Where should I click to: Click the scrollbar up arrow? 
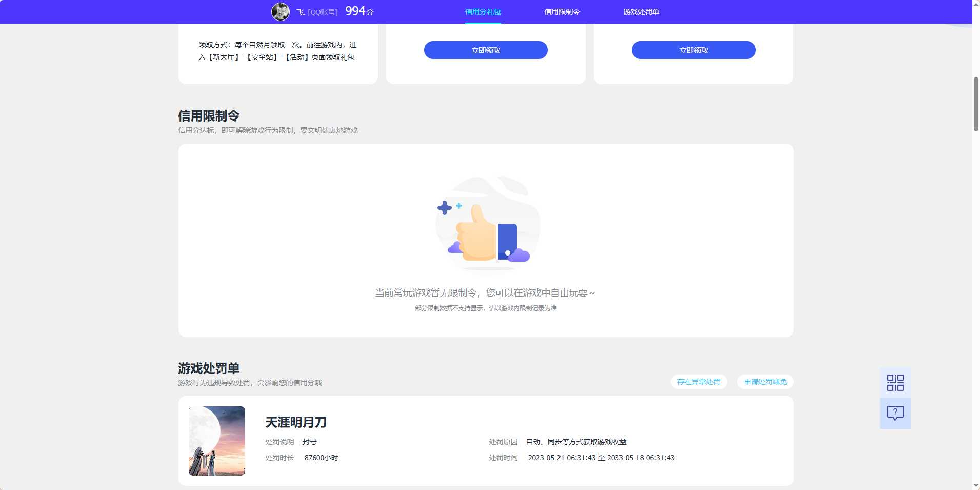pos(976,4)
